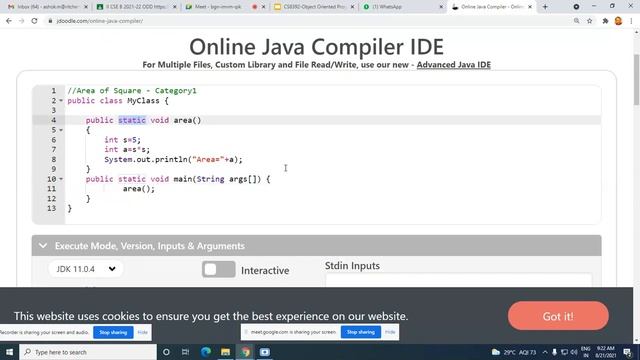Hide the recorder sharing bar
Viewport: 640px width, 360px height.
(x=142, y=332)
